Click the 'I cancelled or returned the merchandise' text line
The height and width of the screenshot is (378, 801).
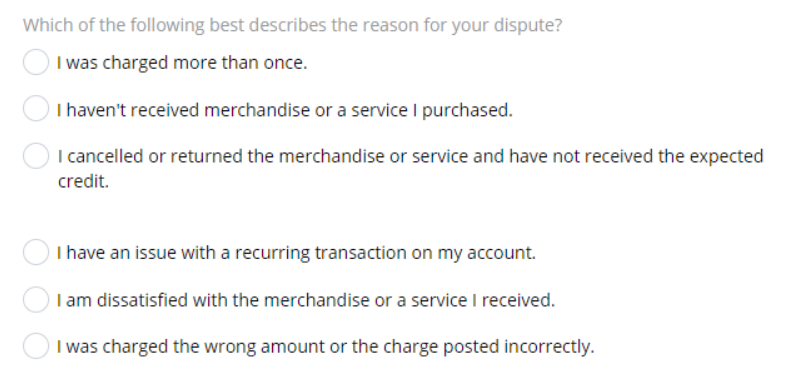[410, 156]
